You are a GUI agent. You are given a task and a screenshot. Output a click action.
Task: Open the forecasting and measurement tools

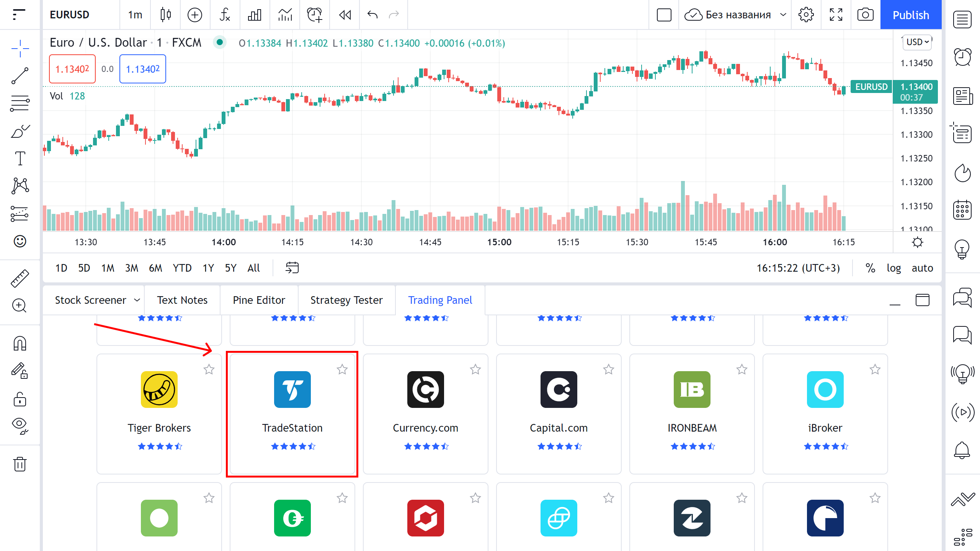[x=20, y=214]
